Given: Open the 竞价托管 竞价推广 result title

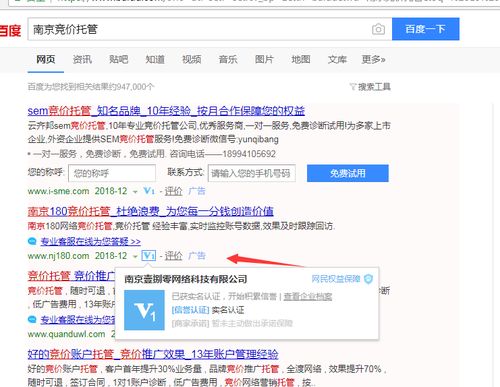Looking at the screenshot, I should pyautogui.click(x=71, y=276).
